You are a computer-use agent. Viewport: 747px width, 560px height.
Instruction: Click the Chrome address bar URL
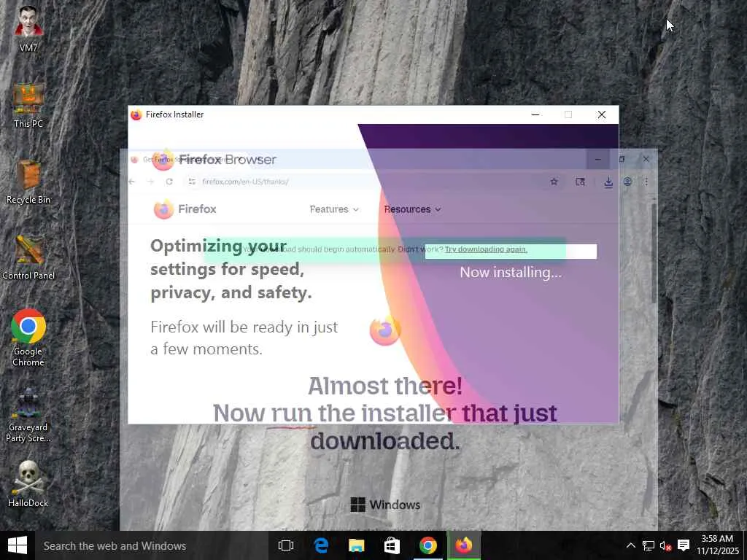pyautogui.click(x=245, y=182)
